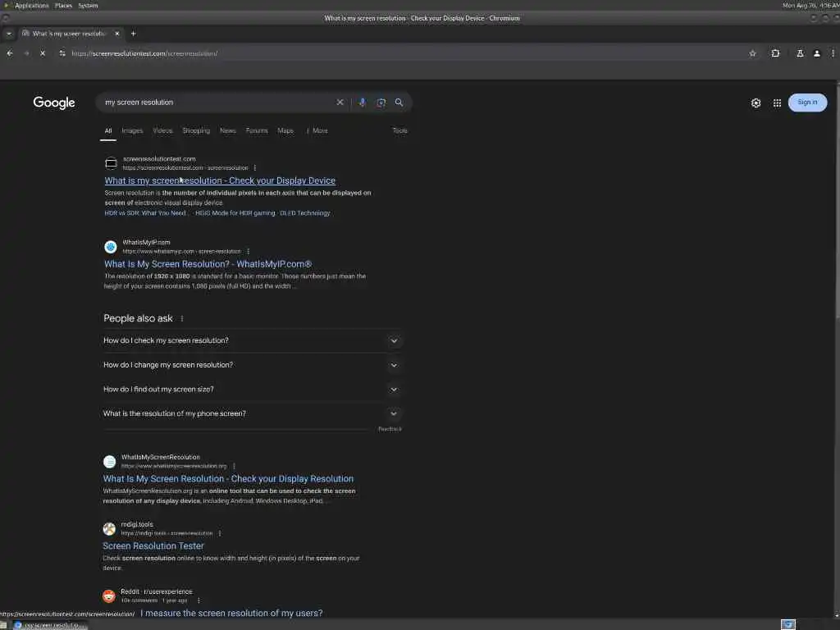Start voice search with microphone icon
This screenshot has width=840, height=630.
click(x=362, y=103)
